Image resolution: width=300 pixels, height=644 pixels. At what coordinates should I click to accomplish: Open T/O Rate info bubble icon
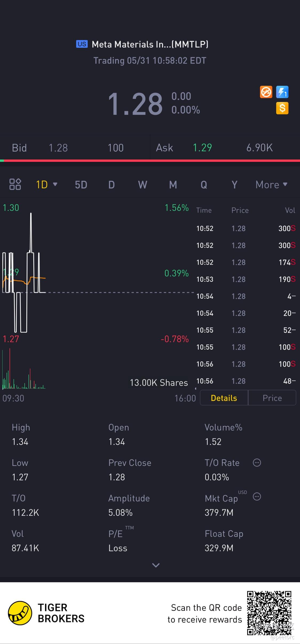click(257, 463)
